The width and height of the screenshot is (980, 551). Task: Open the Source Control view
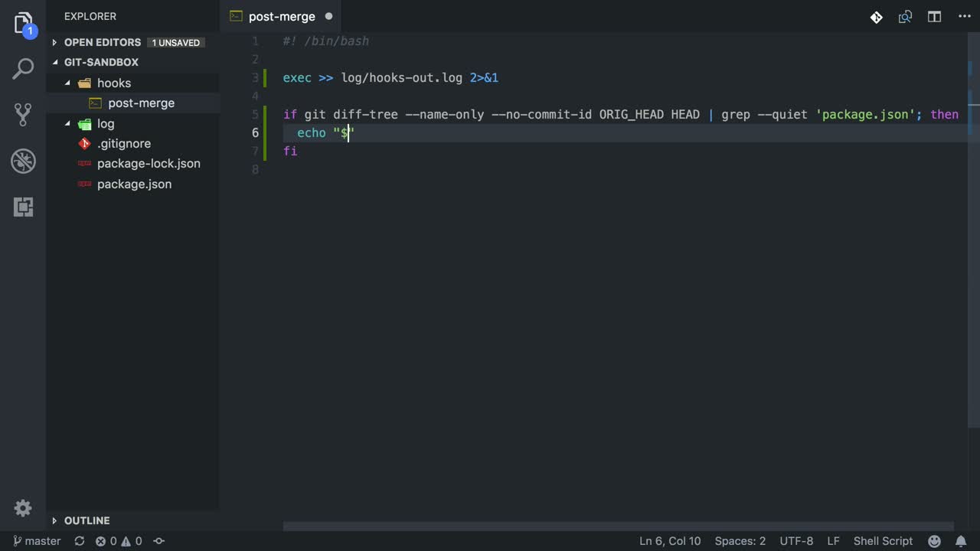coord(23,115)
